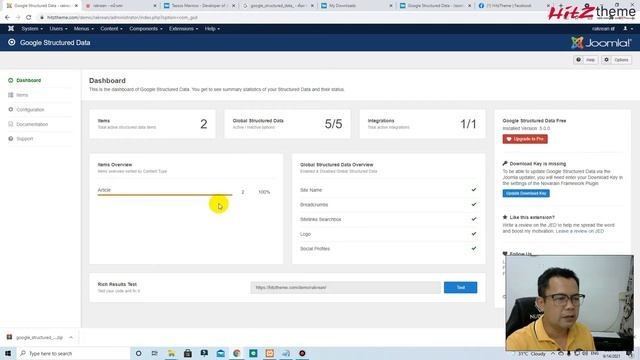Image resolution: width=640 pixels, height=360 pixels.
Task: Click the Chrome icon in taskbar
Action: pos(237,353)
